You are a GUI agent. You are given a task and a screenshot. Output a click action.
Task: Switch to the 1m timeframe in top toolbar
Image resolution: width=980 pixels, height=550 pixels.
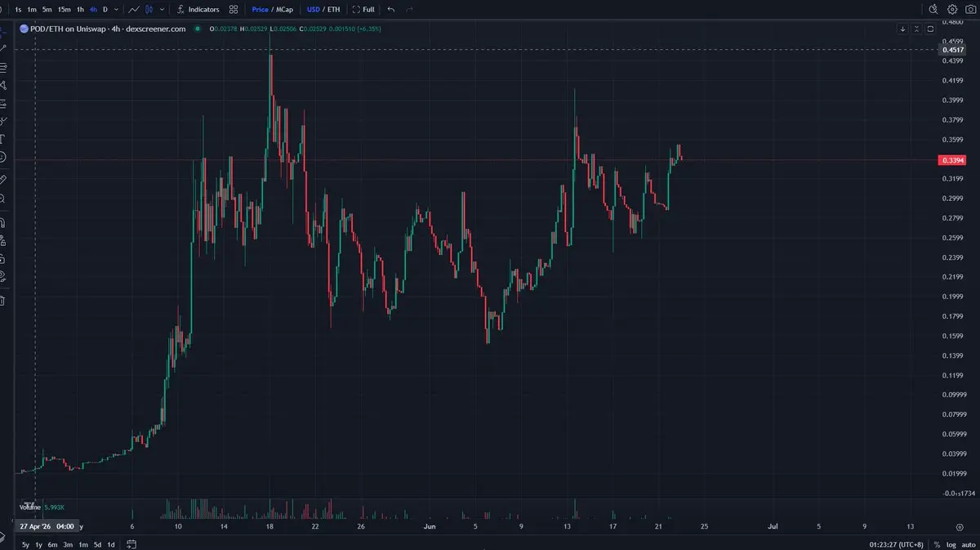tap(32, 10)
